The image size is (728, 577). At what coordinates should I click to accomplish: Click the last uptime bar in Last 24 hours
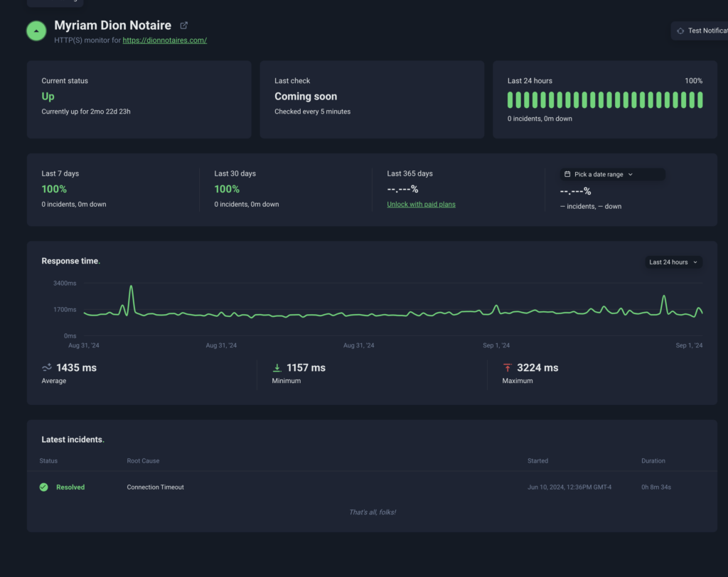700,99
